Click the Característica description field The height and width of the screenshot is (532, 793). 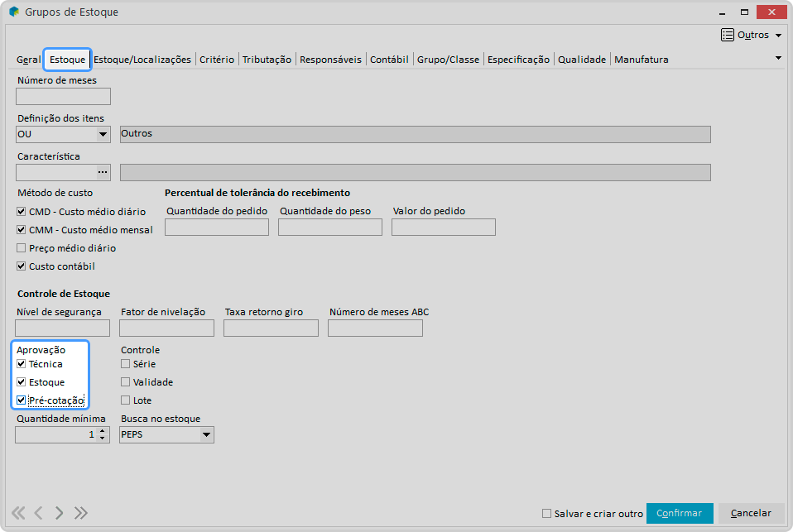pos(416,172)
